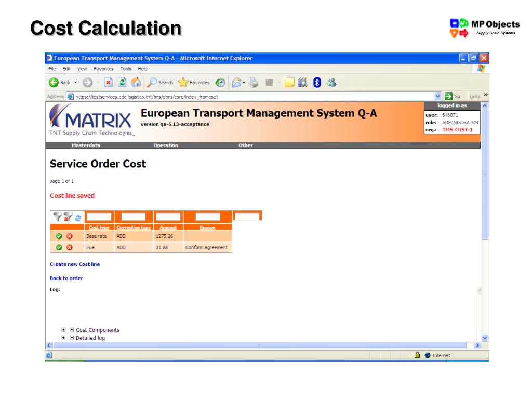Open the Operation navigation menu

coord(166,145)
